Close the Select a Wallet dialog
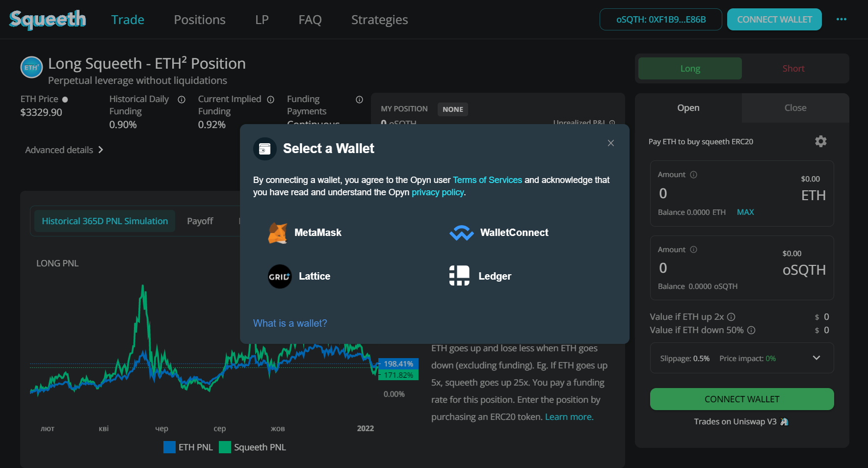This screenshot has width=868, height=468. point(610,143)
